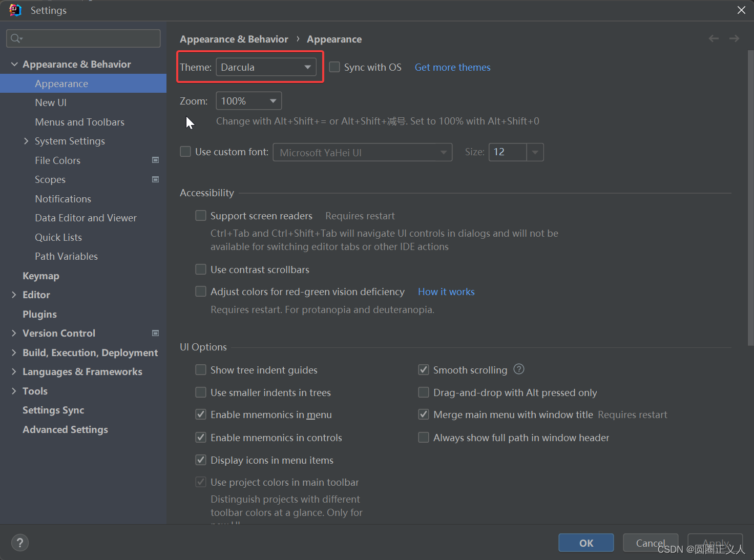Uncheck Merge main menu with window title
Viewport: 754px width, 560px height.
pos(424,414)
